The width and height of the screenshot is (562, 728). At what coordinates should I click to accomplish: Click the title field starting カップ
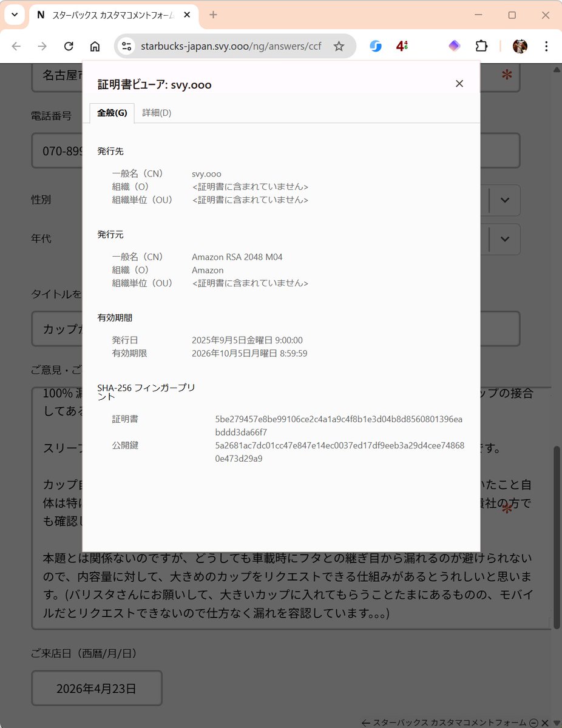tap(276, 329)
